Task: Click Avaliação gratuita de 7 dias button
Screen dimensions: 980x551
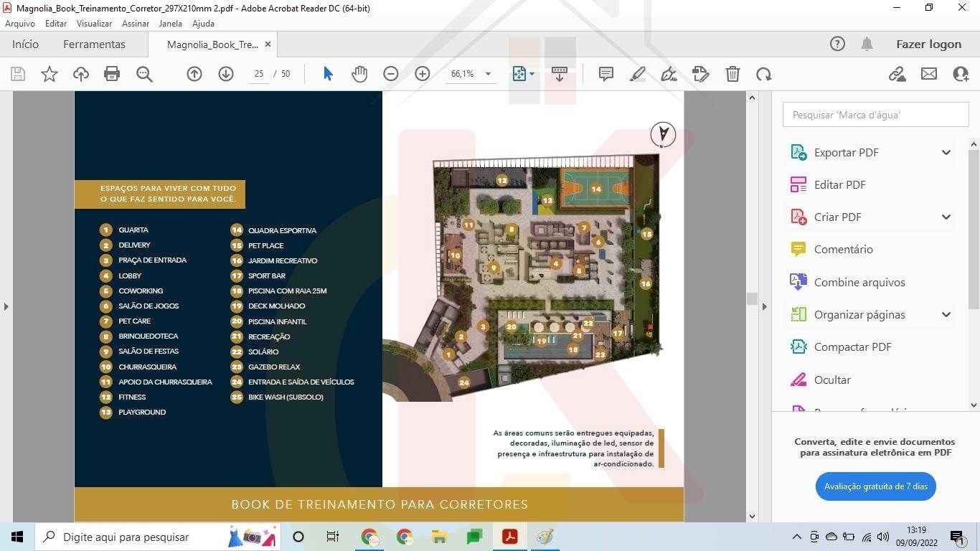Action: (875, 486)
